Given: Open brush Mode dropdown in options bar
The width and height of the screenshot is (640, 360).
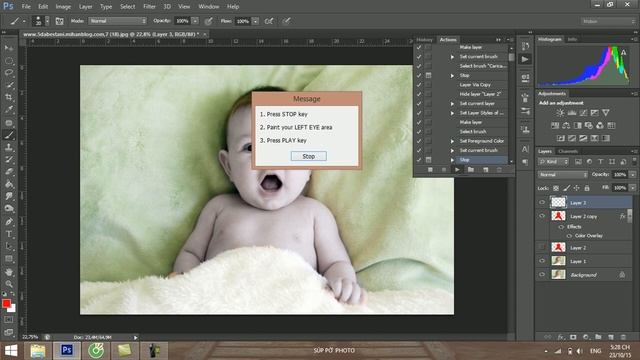Looking at the screenshot, I should [x=118, y=21].
